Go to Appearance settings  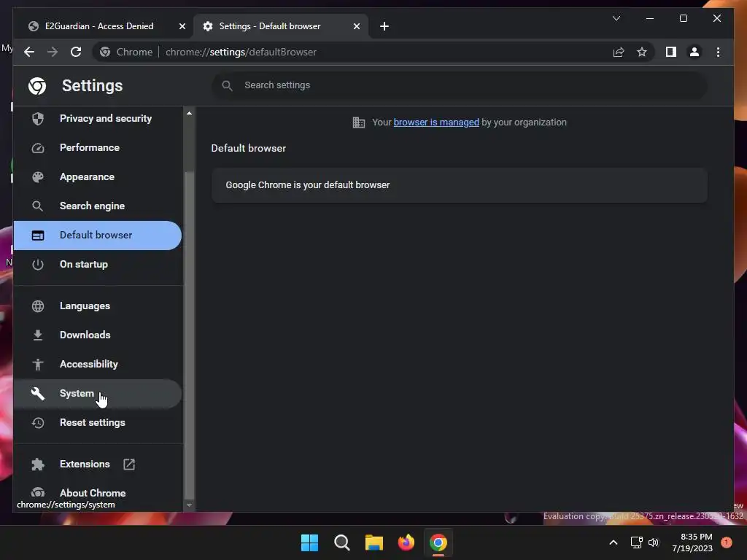(x=98, y=176)
